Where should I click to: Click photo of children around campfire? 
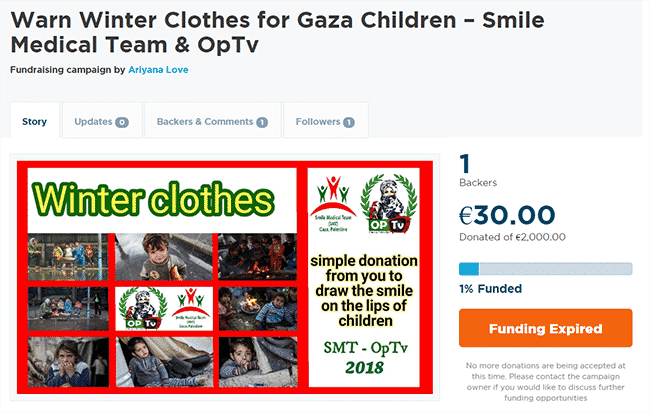258,257
